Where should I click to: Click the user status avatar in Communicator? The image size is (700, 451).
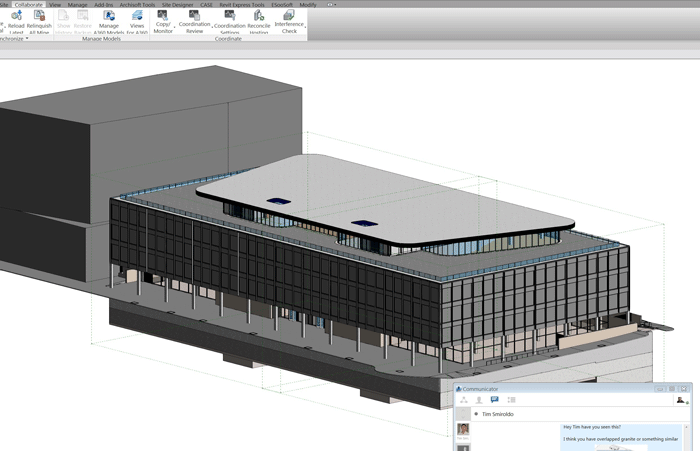[681, 400]
